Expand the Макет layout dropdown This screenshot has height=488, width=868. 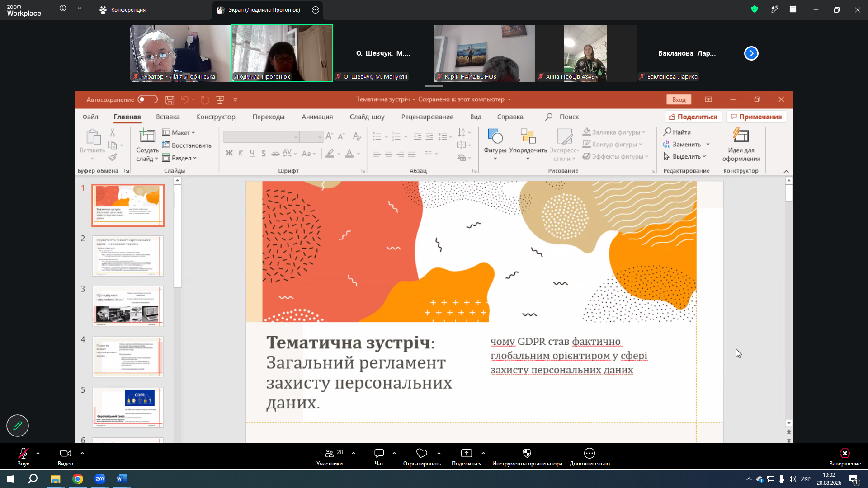click(179, 132)
